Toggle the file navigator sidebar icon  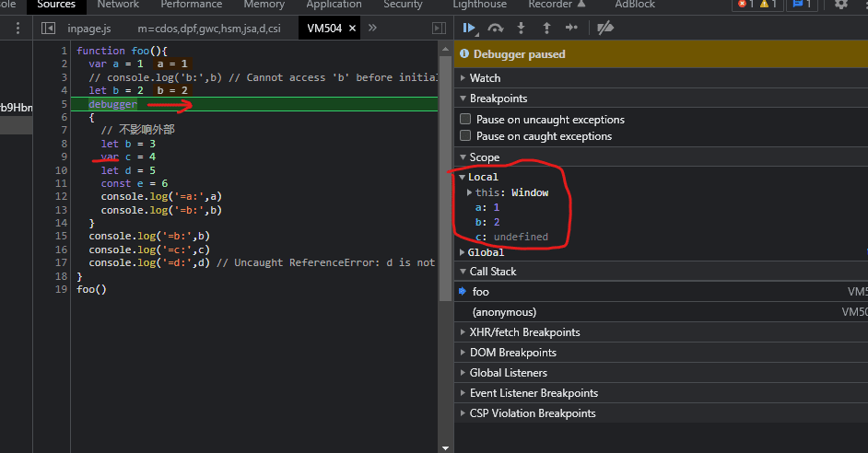pos(47,29)
